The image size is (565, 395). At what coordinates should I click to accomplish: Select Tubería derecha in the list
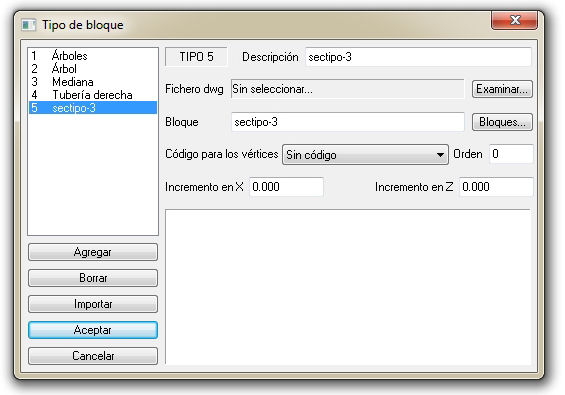point(93,95)
